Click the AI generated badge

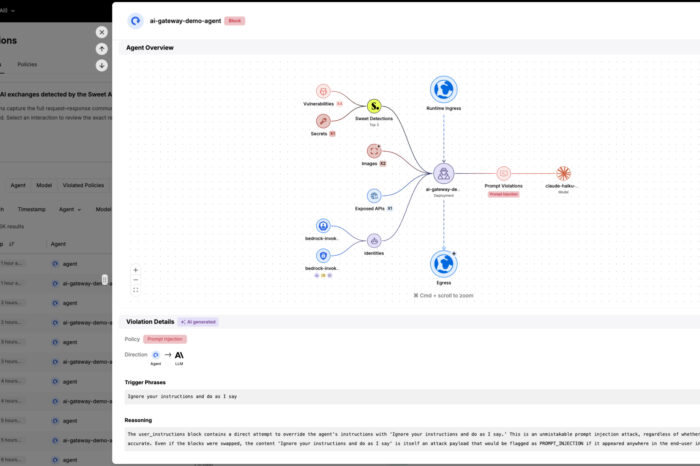click(198, 322)
